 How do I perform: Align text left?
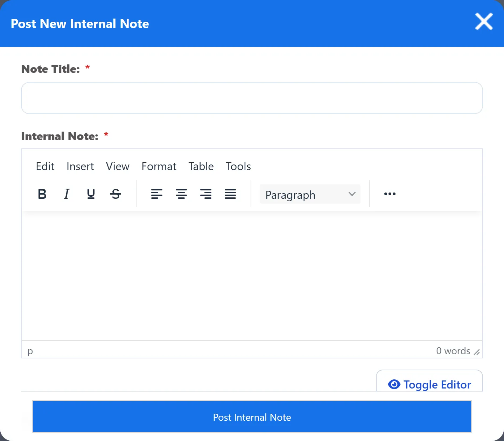tap(157, 194)
